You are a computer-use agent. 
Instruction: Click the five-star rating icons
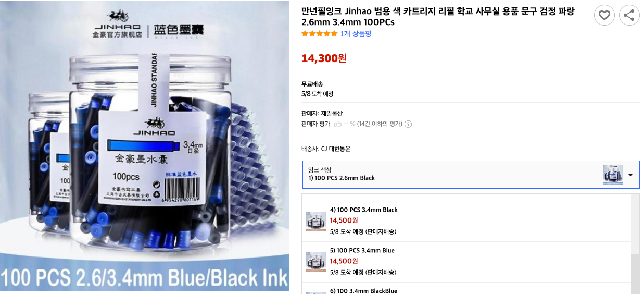pyautogui.click(x=319, y=34)
